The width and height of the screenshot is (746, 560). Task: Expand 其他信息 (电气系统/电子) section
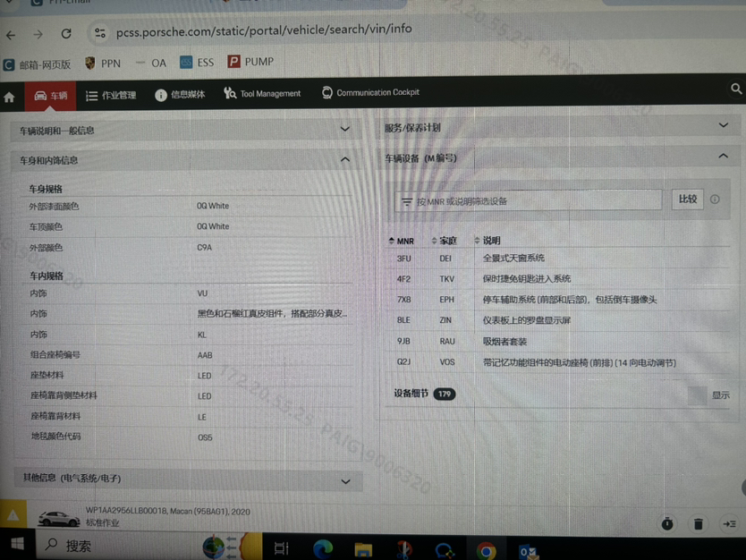click(x=189, y=479)
